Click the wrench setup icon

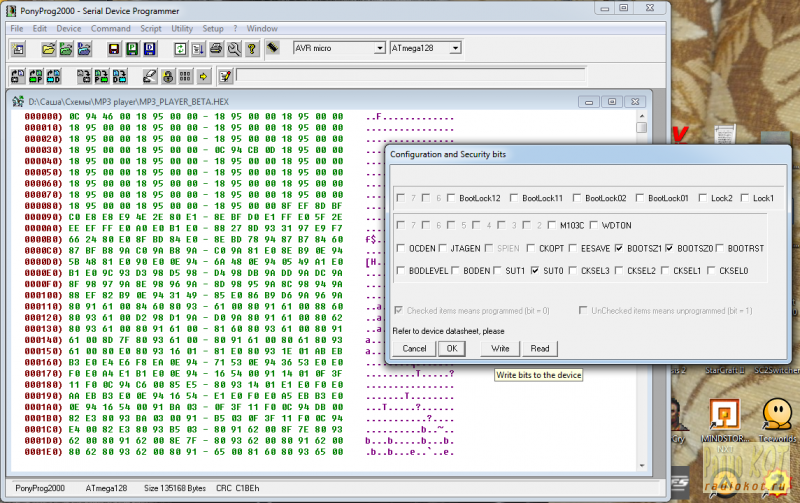[x=234, y=49]
